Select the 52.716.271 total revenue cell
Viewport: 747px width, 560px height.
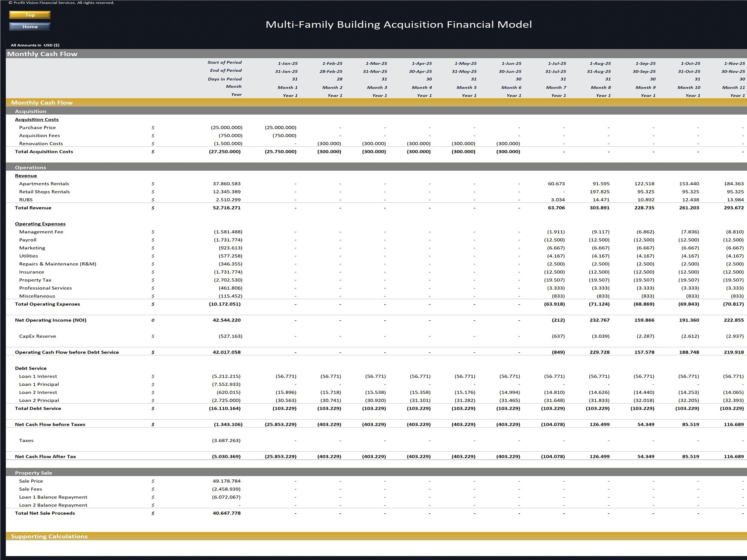[227, 208]
